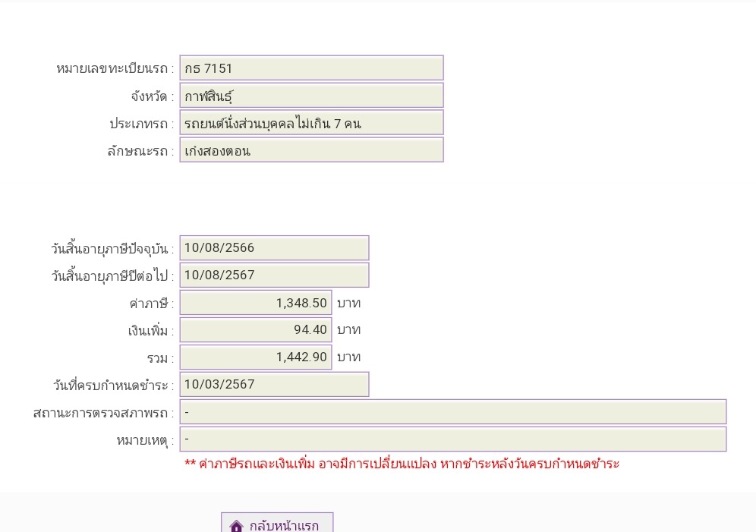Click the vehicle type field รถยนต์นั่งส่วนบุคคลไม่เกิน 7 คน

pos(311,123)
